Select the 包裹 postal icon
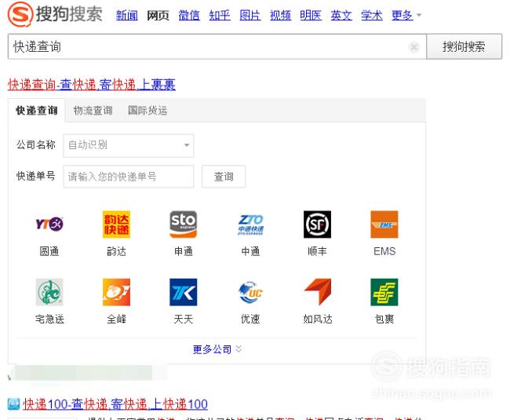 click(384, 292)
